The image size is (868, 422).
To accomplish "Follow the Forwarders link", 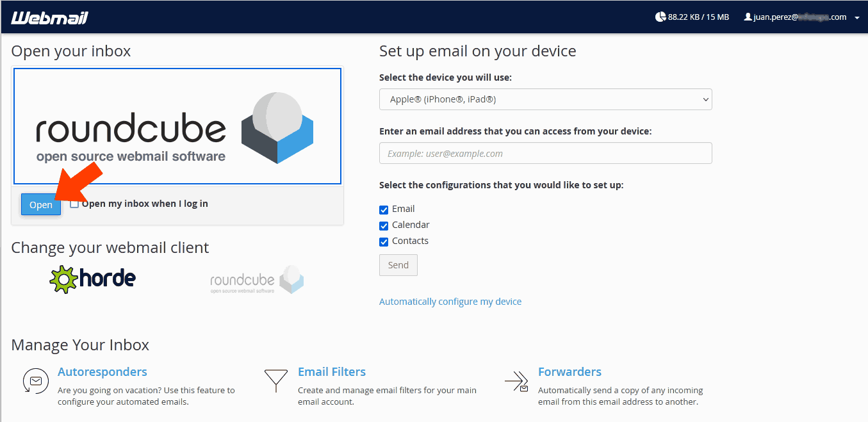I will (569, 371).
